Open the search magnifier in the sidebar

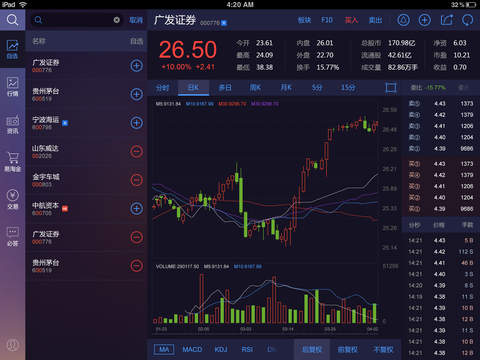tap(12, 20)
